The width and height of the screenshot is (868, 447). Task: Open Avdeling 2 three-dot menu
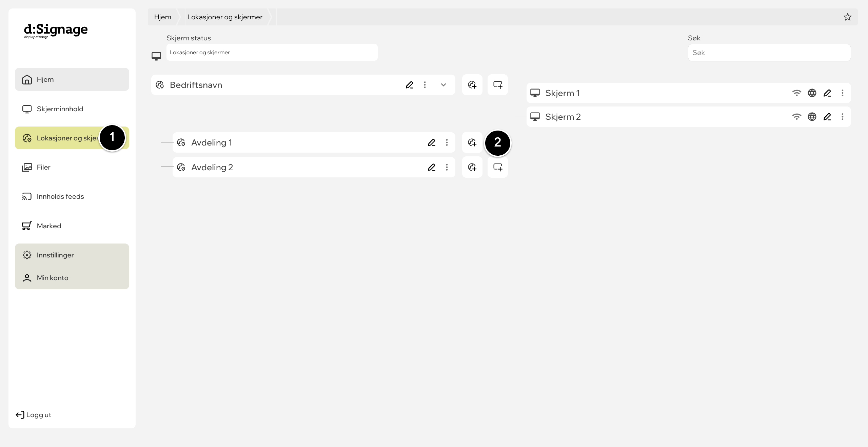[x=447, y=167]
